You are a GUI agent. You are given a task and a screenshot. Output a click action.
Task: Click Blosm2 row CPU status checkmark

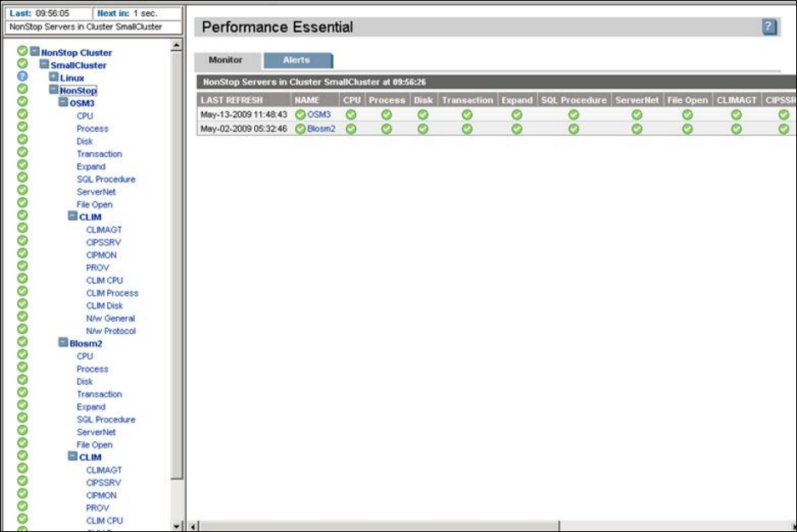[351, 129]
